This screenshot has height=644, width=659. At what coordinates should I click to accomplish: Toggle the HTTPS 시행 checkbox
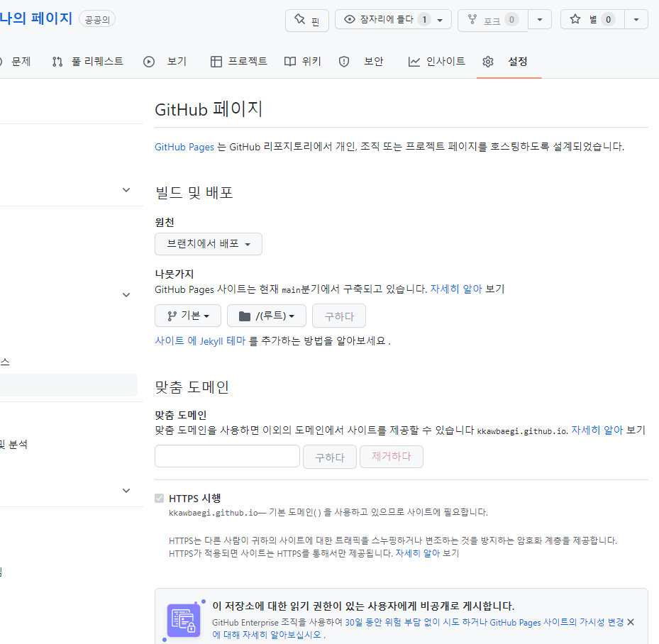point(160,498)
